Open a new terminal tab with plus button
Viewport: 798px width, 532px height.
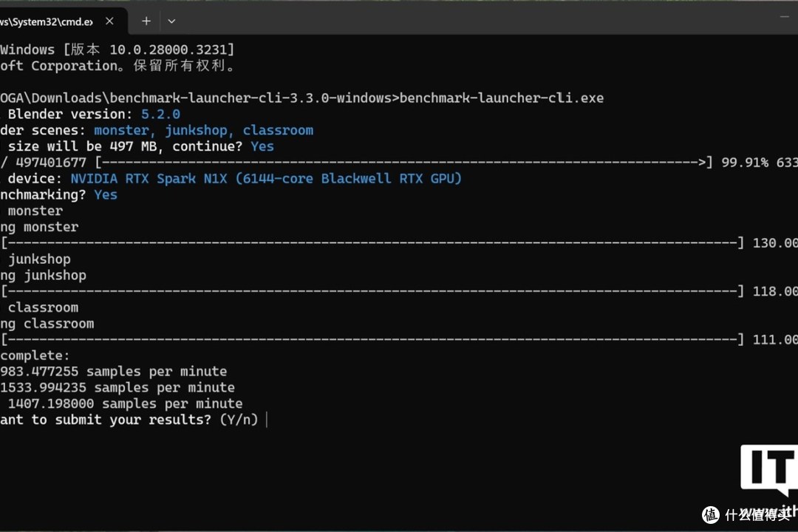[146, 21]
